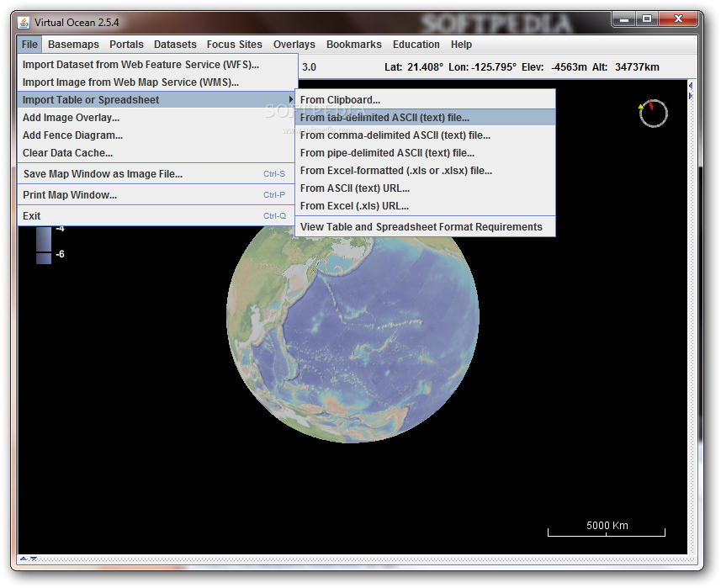Choose Print Map Window entry
This screenshot has width=721, height=588.
point(157,195)
